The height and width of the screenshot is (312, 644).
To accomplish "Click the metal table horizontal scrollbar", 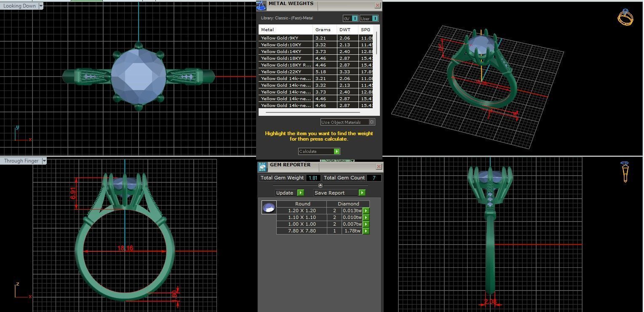I will pos(313,112).
